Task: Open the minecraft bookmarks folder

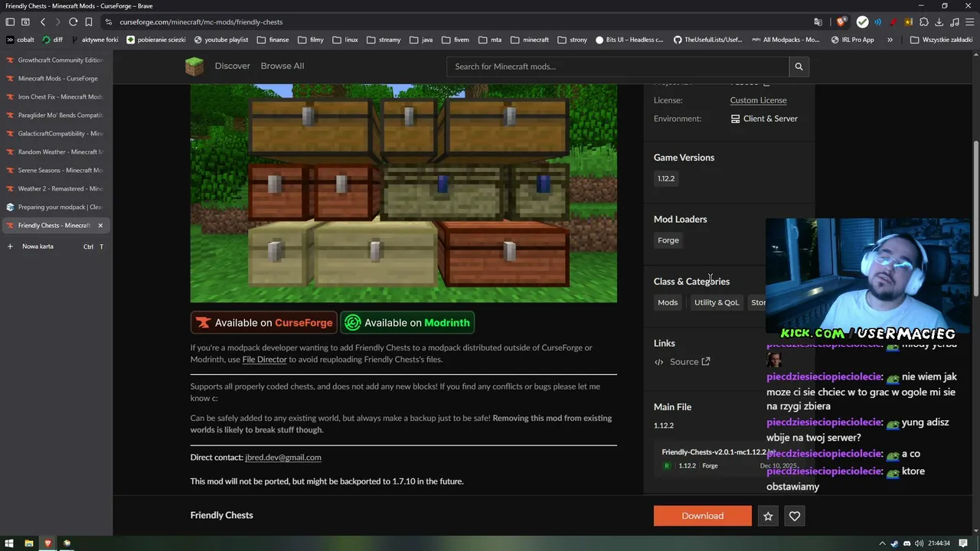Action: tap(530, 40)
